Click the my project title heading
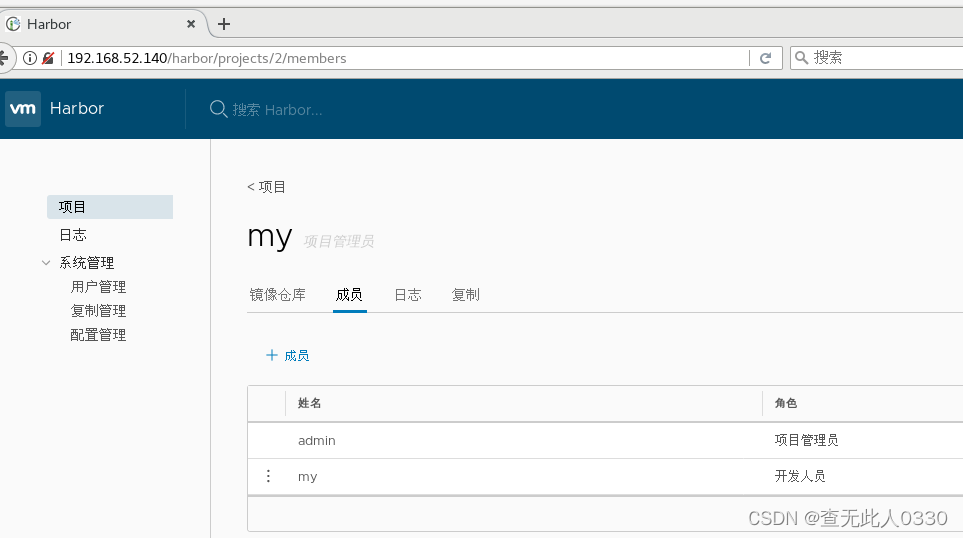 coord(270,236)
